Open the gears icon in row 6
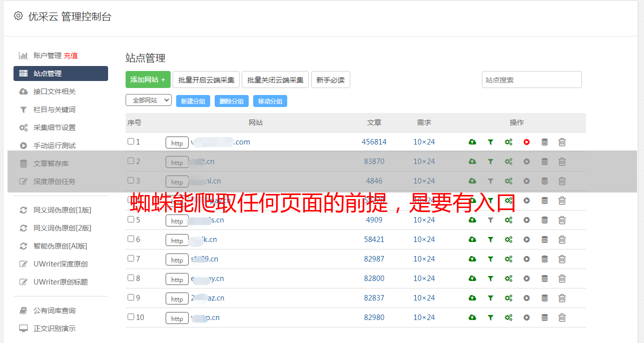The image size is (644, 343). (508, 239)
